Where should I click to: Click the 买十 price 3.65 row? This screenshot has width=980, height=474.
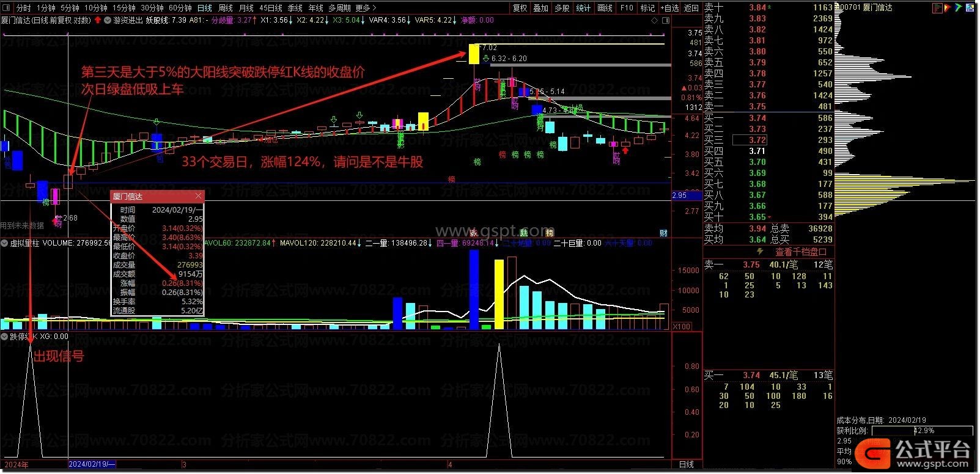pyautogui.click(x=768, y=217)
